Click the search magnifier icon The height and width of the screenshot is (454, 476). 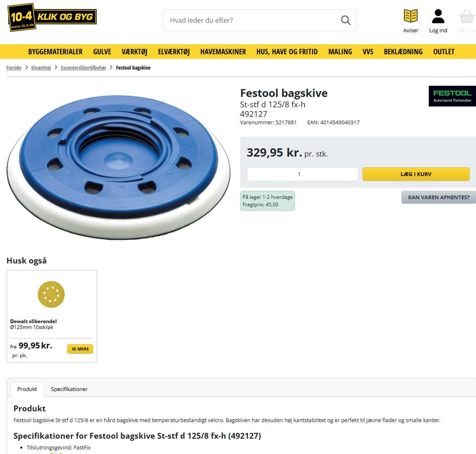[346, 20]
